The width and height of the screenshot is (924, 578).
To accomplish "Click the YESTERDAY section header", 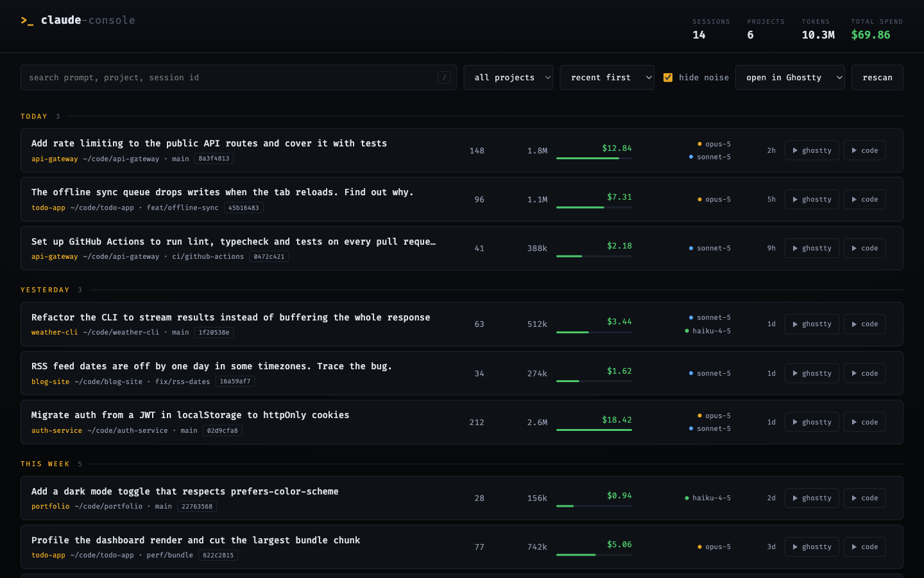I will (x=45, y=290).
